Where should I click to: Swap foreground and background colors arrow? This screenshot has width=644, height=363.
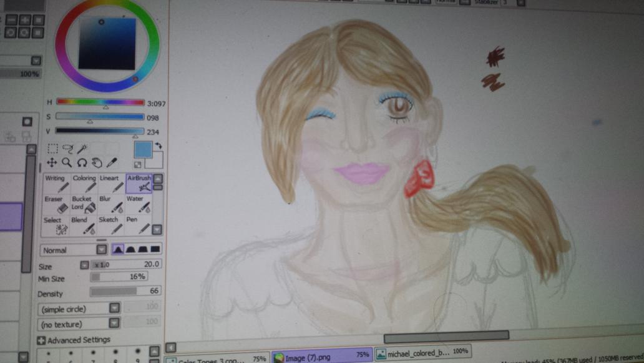point(159,145)
